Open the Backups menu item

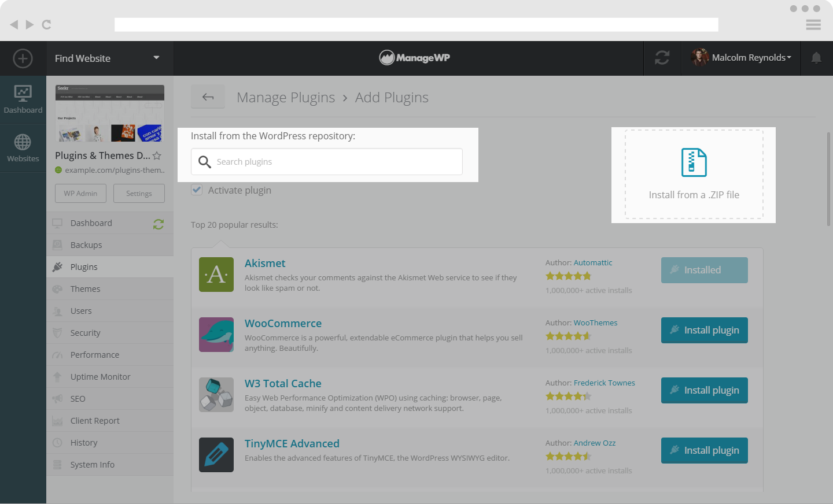(x=110, y=245)
